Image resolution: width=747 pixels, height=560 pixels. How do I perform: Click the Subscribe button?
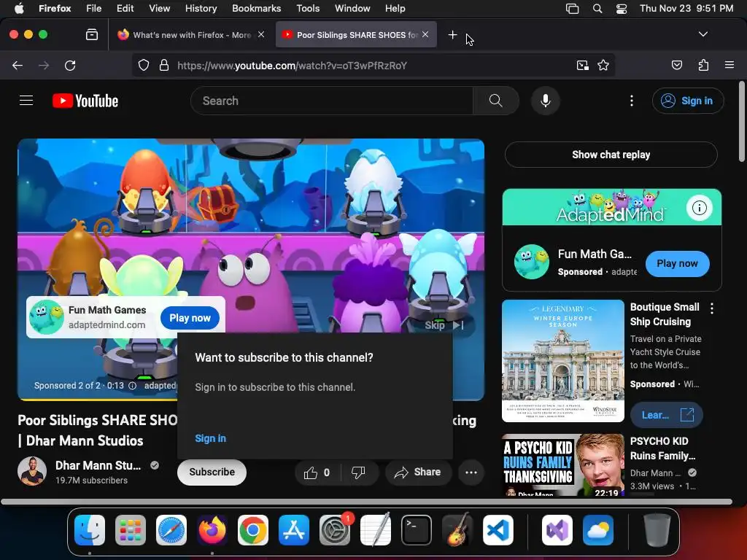coord(212,472)
